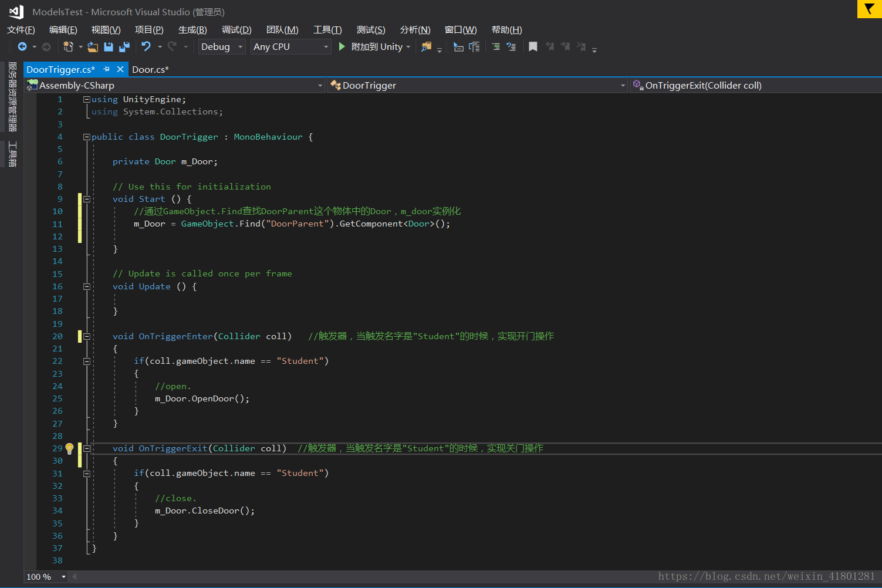This screenshot has height=588, width=882.
Task: Click the comment selected lines icon
Action: [496, 47]
